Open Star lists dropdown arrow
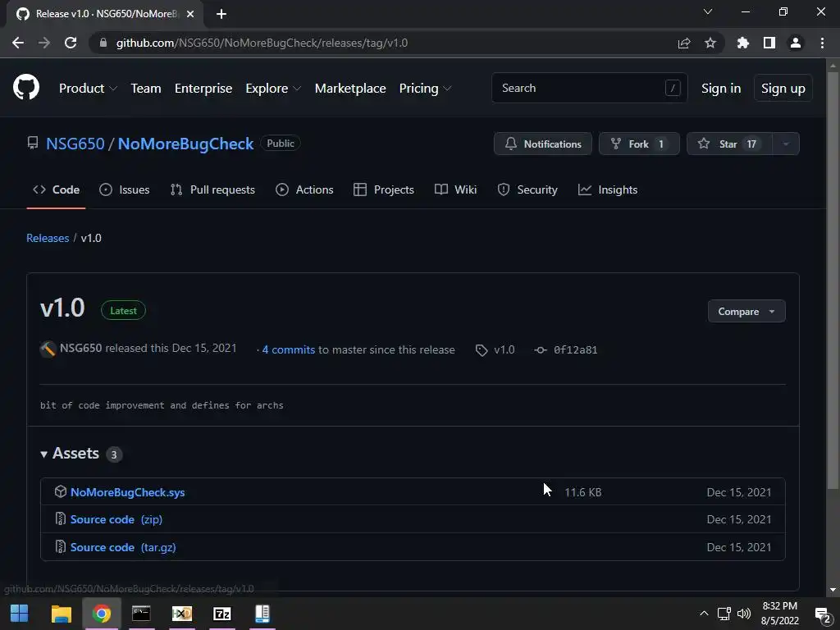Image resolution: width=840 pixels, height=630 pixels. click(786, 144)
